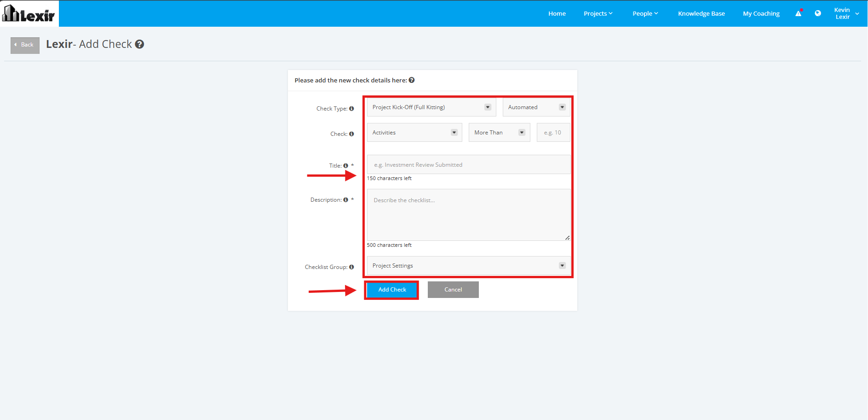
Task: Open the Projects menu
Action: [x=598, y=13]
